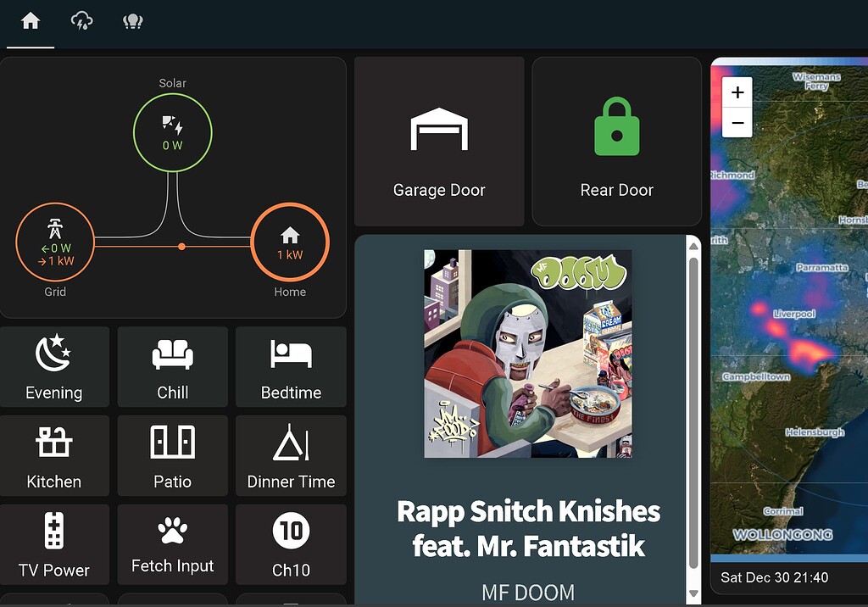Viewport: 868px width, 607px height.
Task: Toggle the TV Power switch
Action: tap(54, 543)
